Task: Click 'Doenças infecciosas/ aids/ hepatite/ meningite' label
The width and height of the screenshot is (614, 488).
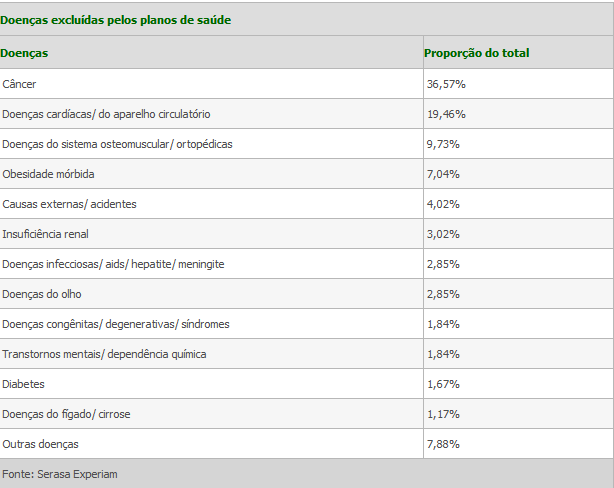Action: point(113,264)
